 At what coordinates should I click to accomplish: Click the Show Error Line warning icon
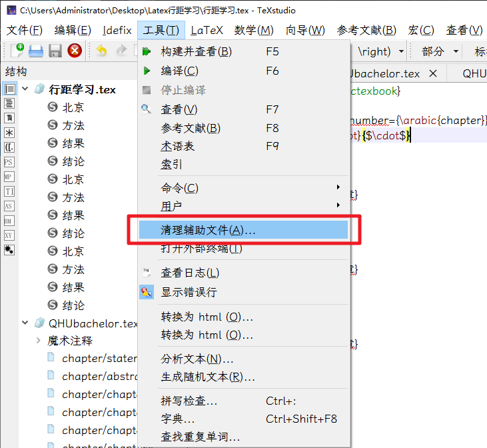(x=147, y=292)
